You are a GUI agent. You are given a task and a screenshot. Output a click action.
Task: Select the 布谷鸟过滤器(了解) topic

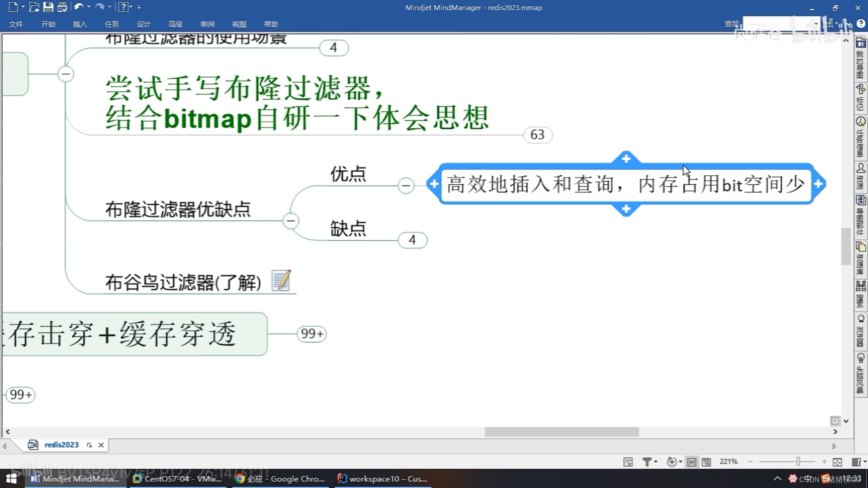pos(183,282)
